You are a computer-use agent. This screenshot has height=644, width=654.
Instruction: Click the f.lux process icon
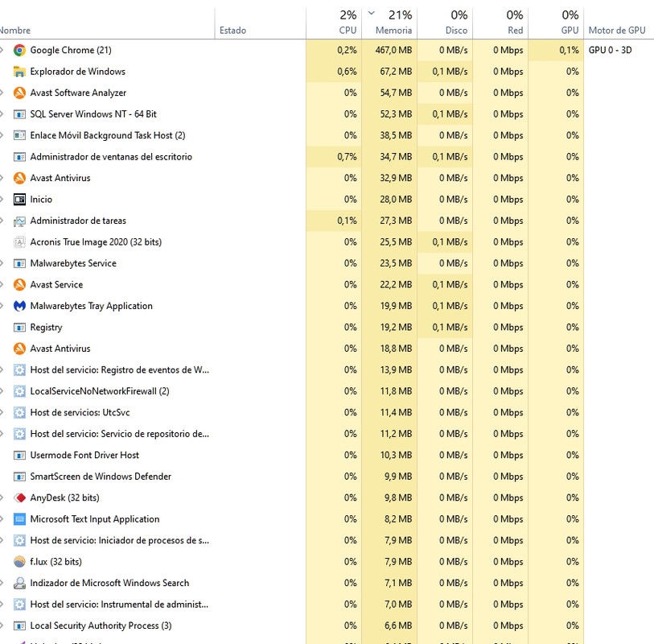[x=19, y=562]
